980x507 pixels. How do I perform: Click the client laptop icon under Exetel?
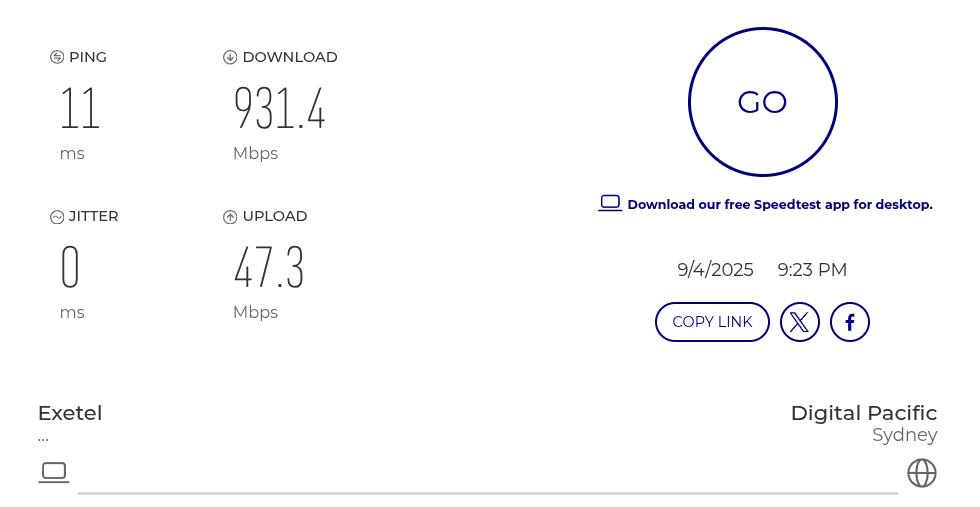pos(54,473)
